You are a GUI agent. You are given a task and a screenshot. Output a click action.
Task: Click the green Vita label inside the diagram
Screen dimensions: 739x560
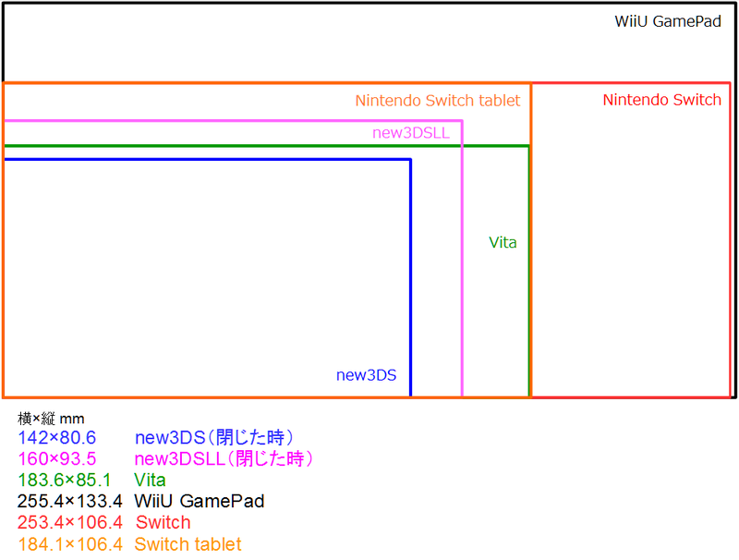pyautogui.click(x=503, y=242)
